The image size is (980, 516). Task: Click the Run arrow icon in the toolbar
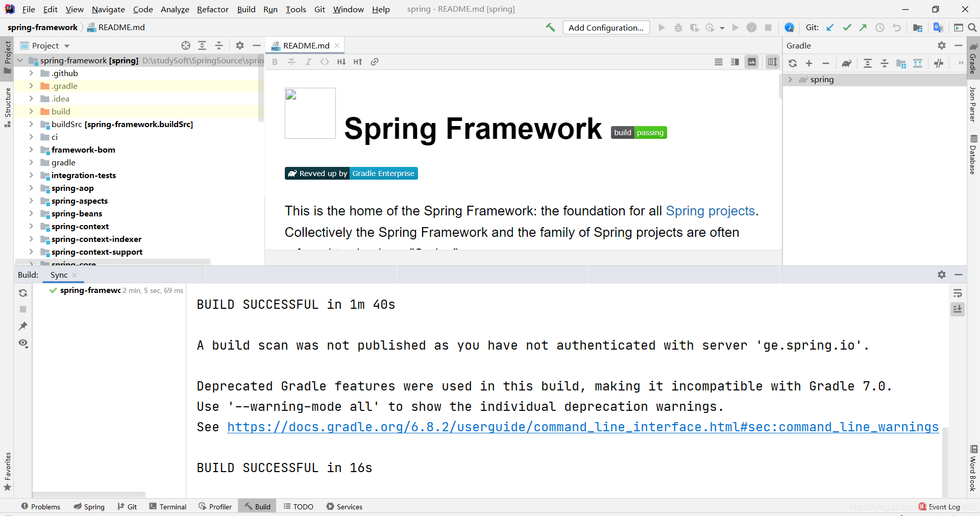click(x=662, y=28)
